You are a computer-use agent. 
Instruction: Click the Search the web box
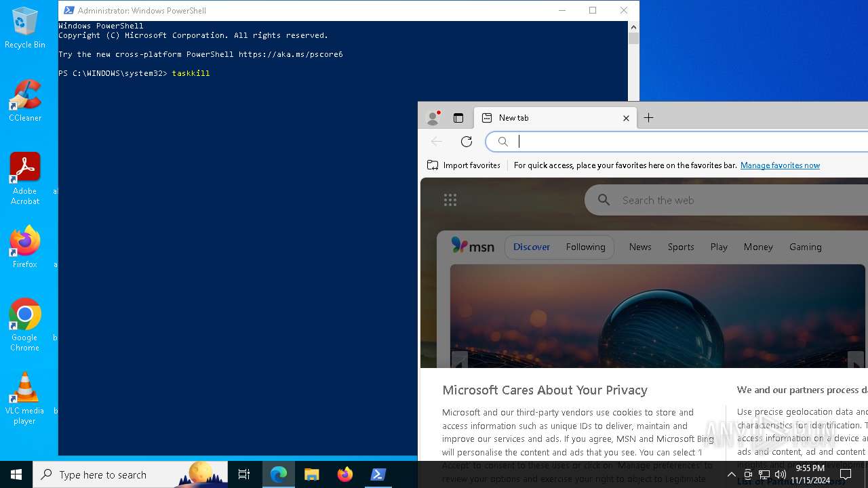coord(727,200)
